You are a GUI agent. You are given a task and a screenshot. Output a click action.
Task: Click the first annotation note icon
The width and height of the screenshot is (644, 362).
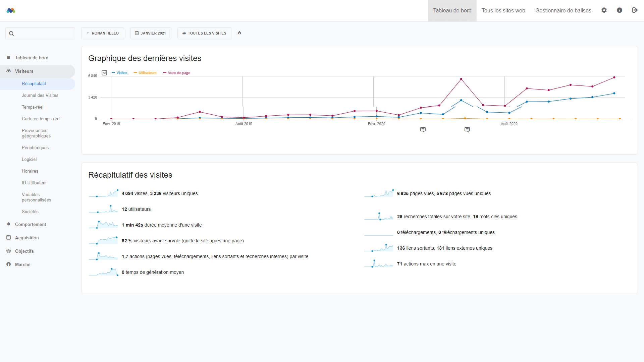pos(423,130)
